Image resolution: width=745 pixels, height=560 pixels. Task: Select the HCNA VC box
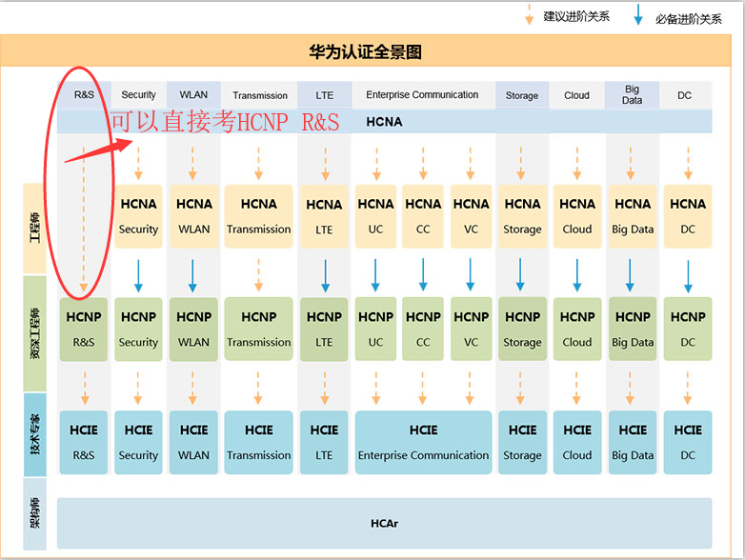click(x=471, y=216)
